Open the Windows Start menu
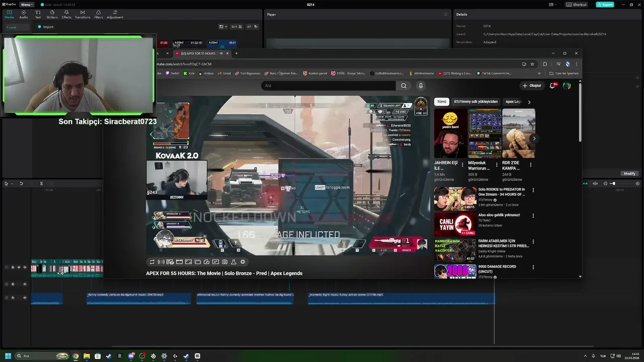644x362 pixels. pyautogui.click(x=8, y=356)
